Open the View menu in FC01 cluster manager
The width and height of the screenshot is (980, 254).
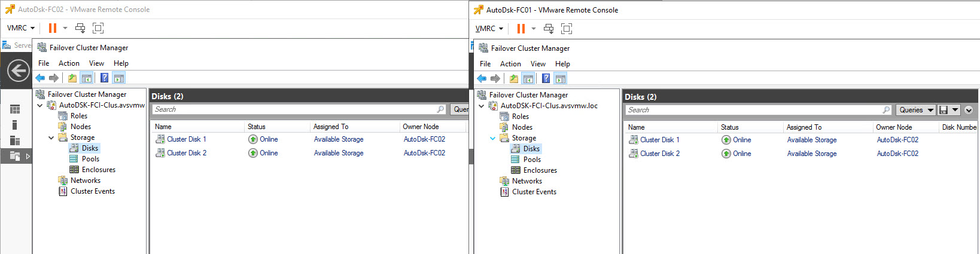[538, 64]
